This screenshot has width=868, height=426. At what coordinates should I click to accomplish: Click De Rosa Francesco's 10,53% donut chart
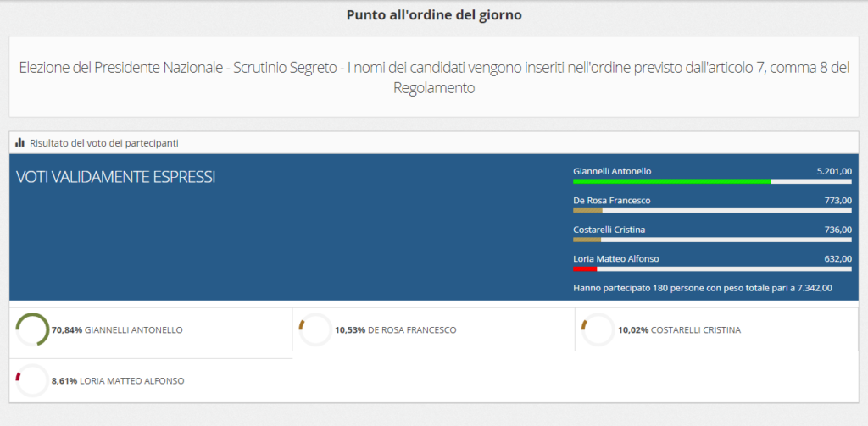pyautogui.click(x=315, y=329)
